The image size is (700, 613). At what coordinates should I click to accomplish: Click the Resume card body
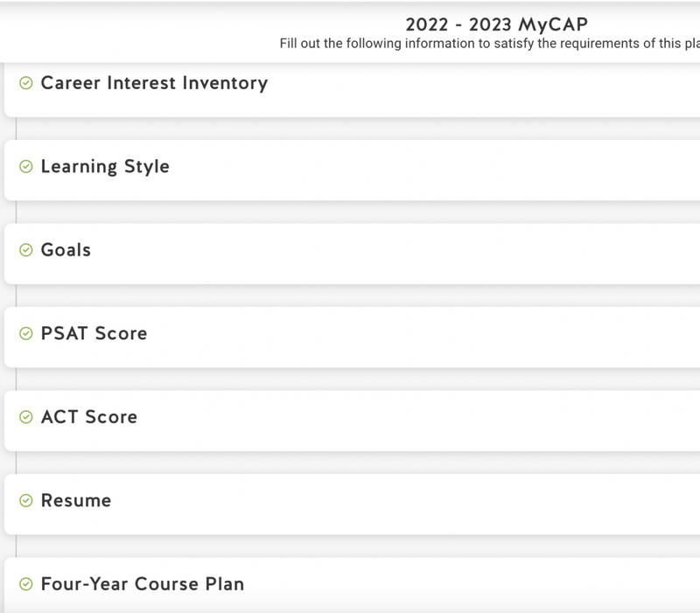coord(350,500)
